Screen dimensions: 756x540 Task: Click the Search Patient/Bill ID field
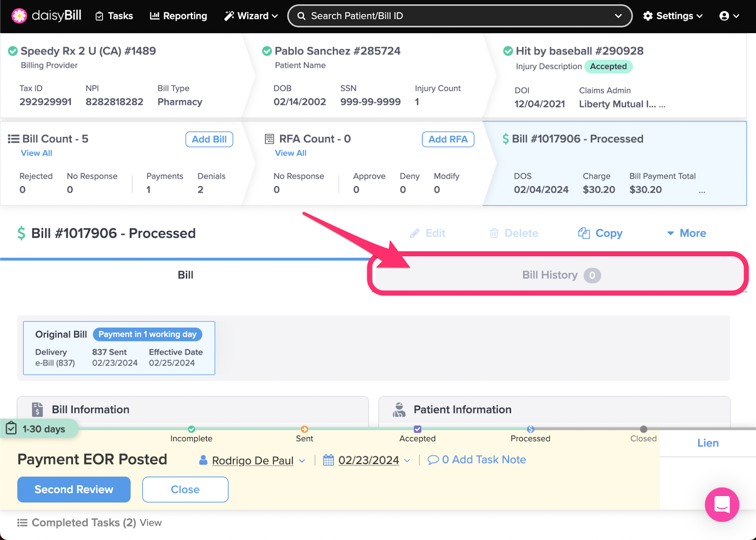click(454, 16)
